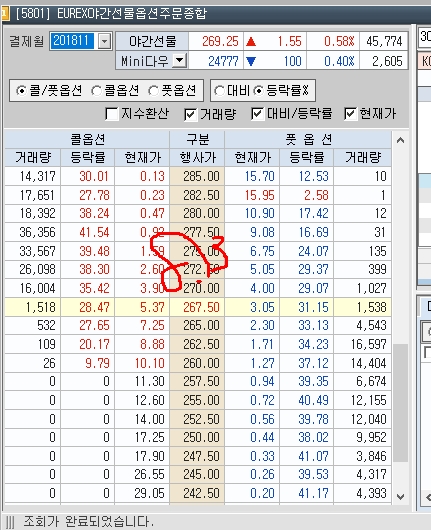431x530 pixels.
Task: Expand the Mini다우 index selector
Action: 179,61
